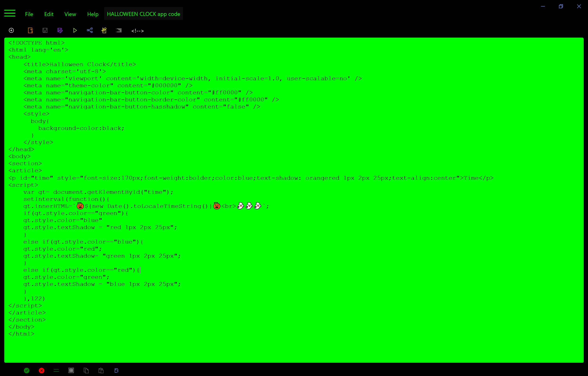The image size is (588, 376).
Task: Run the code with green play icon
Action: [x=75, y=30]
